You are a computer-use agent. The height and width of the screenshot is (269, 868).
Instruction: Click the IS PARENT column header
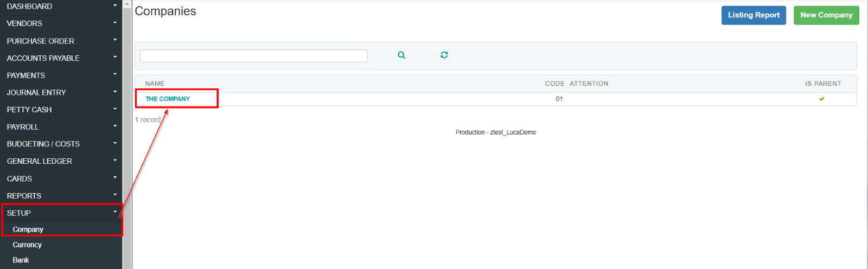[823, 84]
